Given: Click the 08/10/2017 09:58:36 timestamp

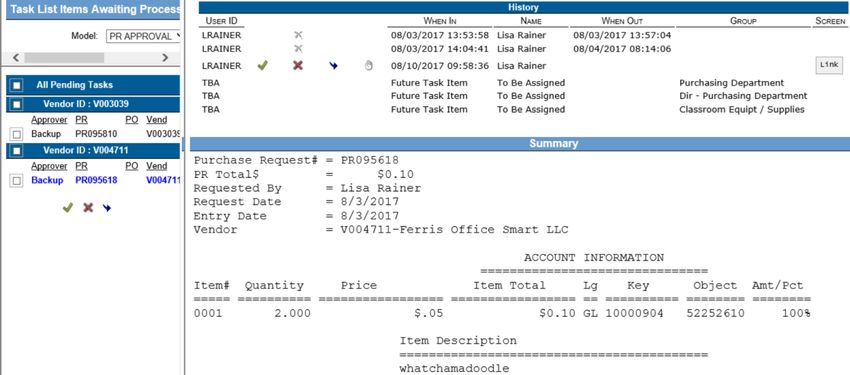Looking at the screenshot, I should tap(440, 66).
